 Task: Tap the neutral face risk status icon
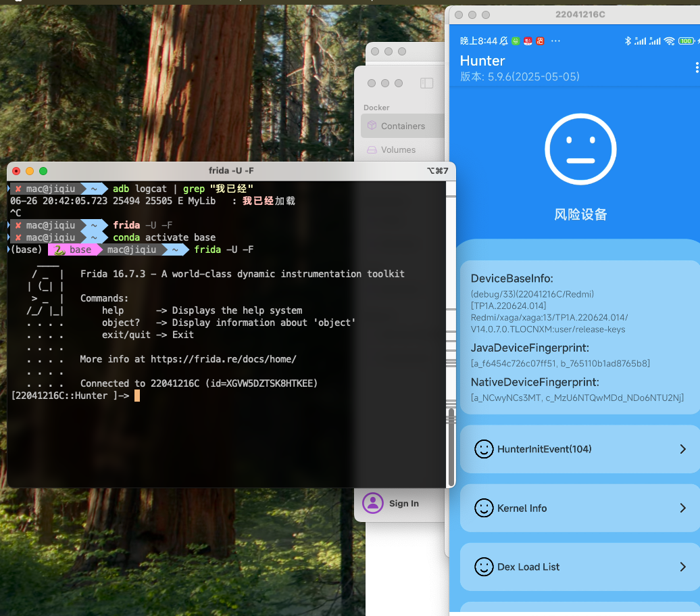580,151
